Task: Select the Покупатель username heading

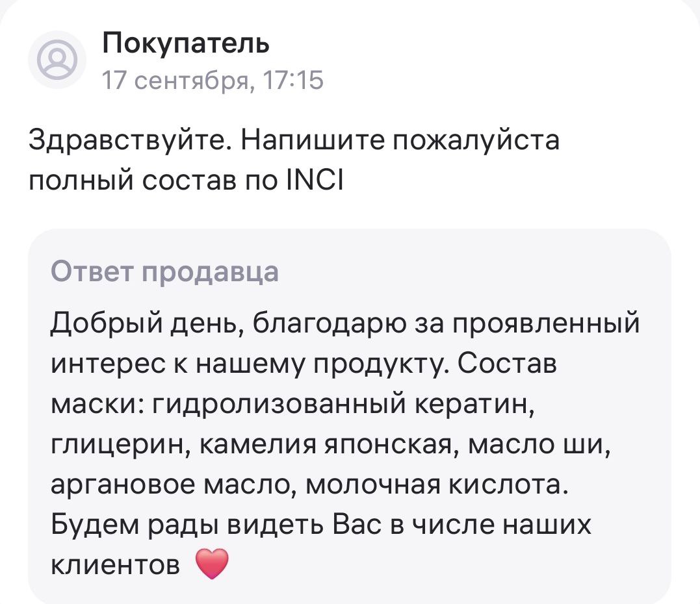Action: point(186,44)
